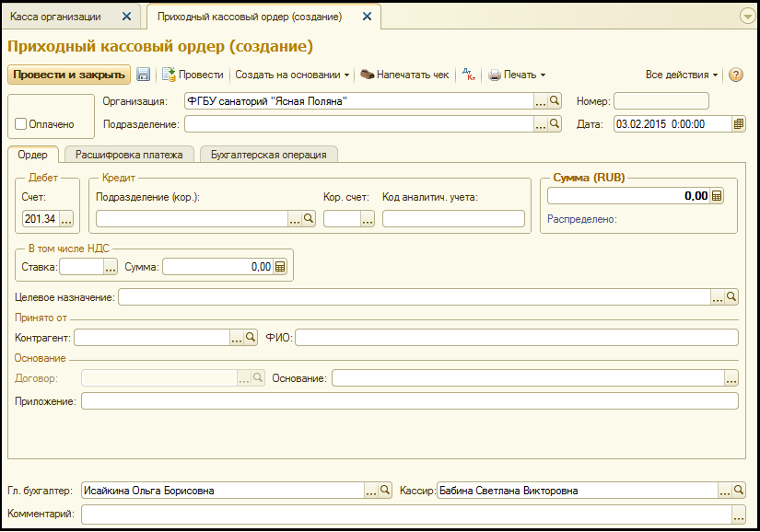760x532 pixels.
Task: Click the save diskette icon in toolbar
Action: [x=144, y=75]
